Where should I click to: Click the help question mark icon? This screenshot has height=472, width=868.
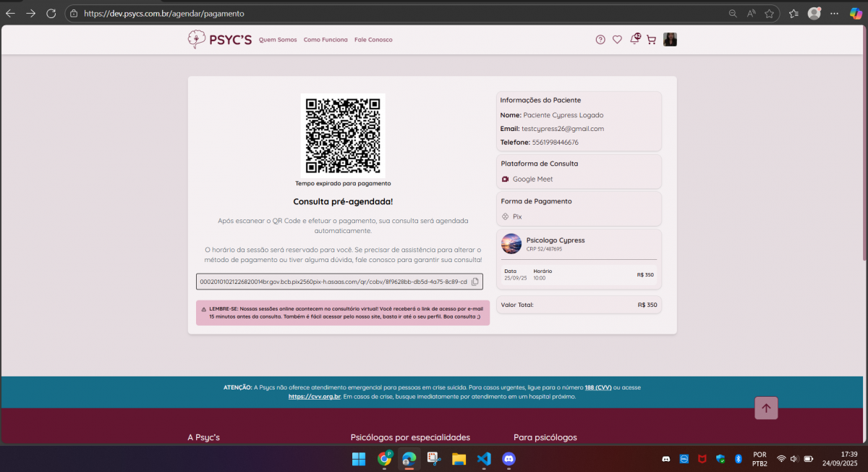(600, 40)
